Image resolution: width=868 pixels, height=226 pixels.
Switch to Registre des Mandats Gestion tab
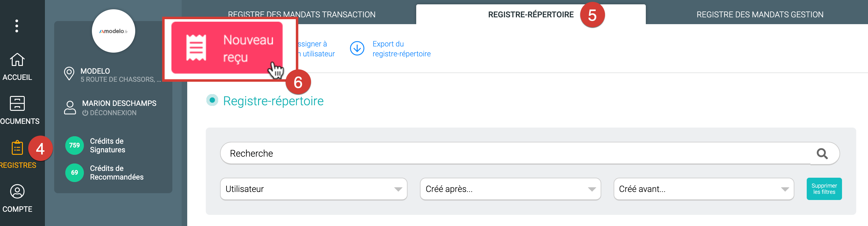(760, 15)
